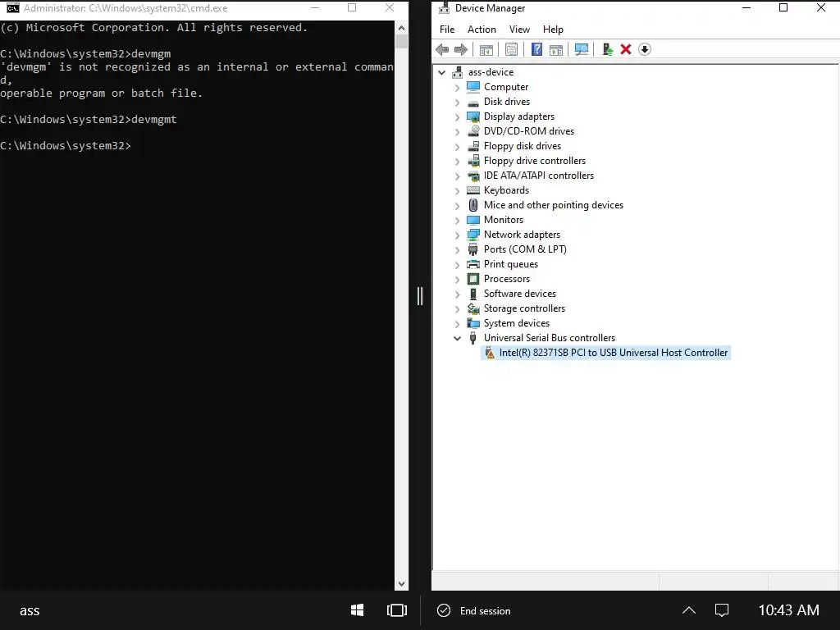840x630 pixels.
Task: Open Task View on the taskbar
Action: coord(397,610)
